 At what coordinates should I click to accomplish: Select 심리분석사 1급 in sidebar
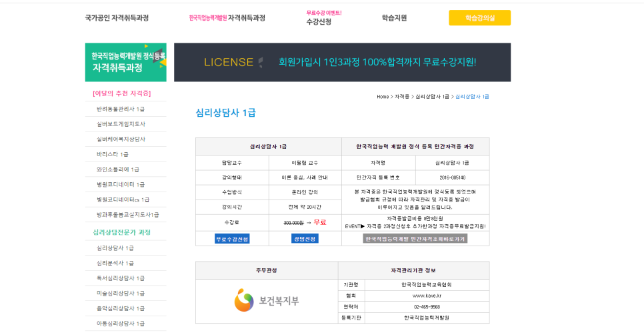coord(115,263)
